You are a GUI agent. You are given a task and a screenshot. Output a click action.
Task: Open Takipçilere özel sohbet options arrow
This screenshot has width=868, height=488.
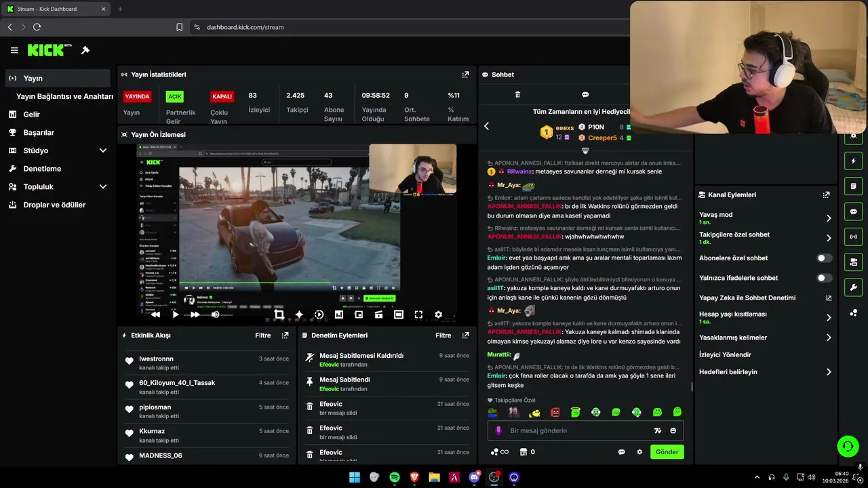tap(828, 238)
